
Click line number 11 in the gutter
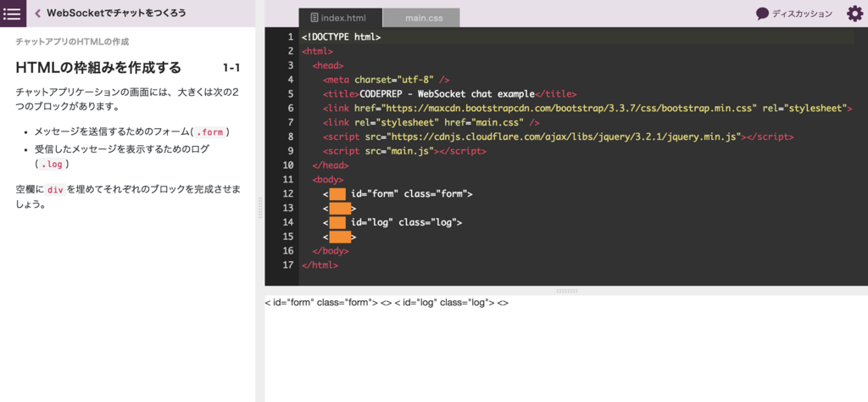(288, 180)
